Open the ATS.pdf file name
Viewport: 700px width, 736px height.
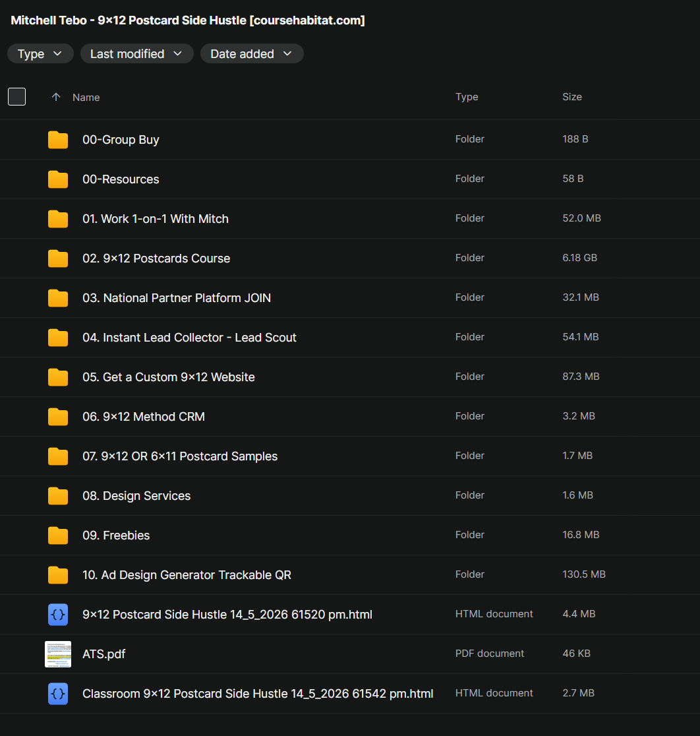tap(103, 654)
